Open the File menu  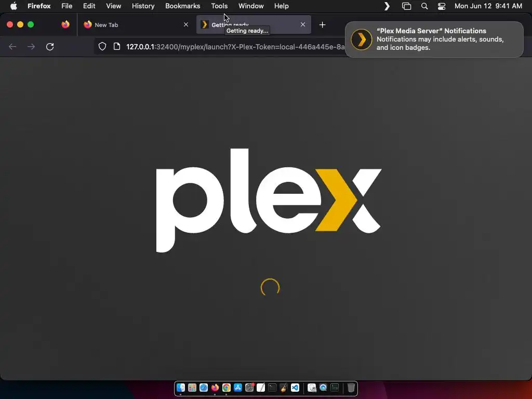click(x=67, y=6)
